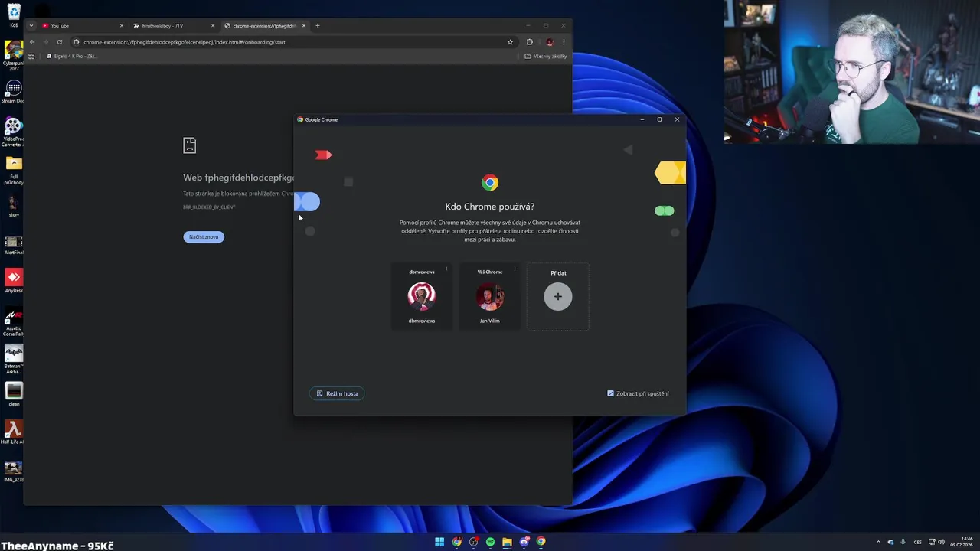Open File Explorer from the taskbar
Screen dimensions: 980x551
click(507, 542)
